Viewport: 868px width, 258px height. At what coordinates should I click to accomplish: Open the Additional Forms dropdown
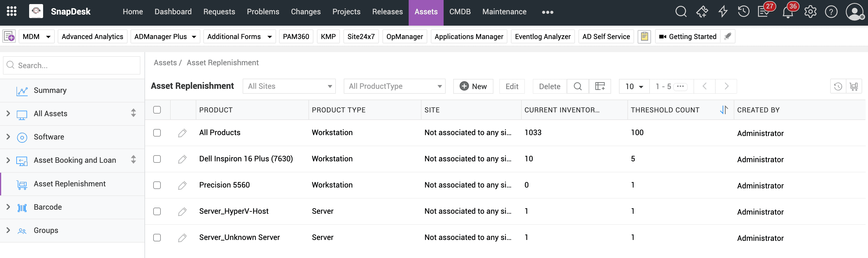[x=239, y=36]
